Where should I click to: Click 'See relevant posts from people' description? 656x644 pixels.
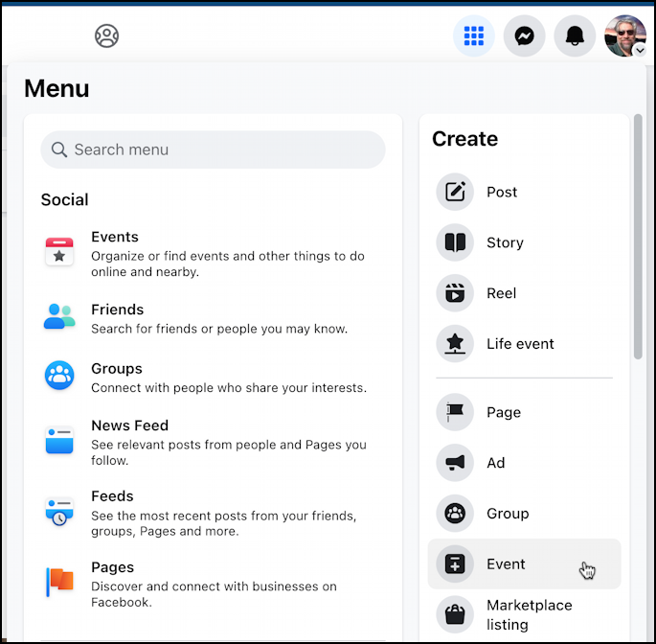click(229, 452)
